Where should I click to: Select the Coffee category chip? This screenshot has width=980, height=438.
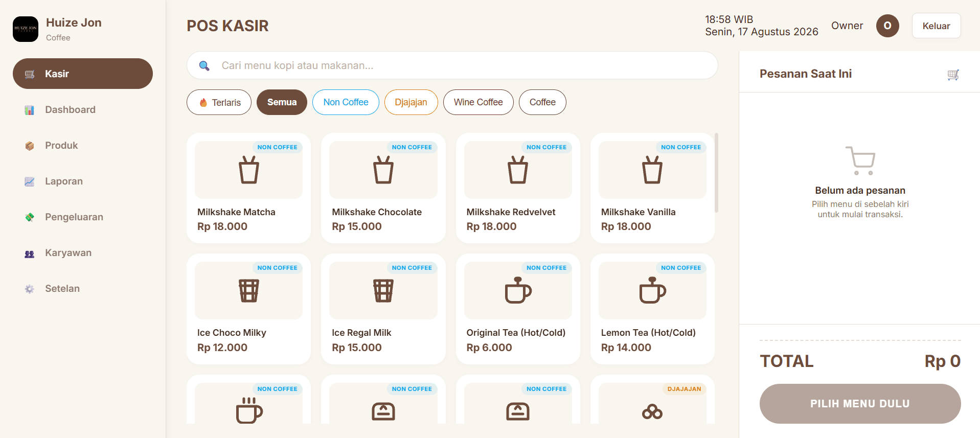pyautogui.click(x=542, y=102)
